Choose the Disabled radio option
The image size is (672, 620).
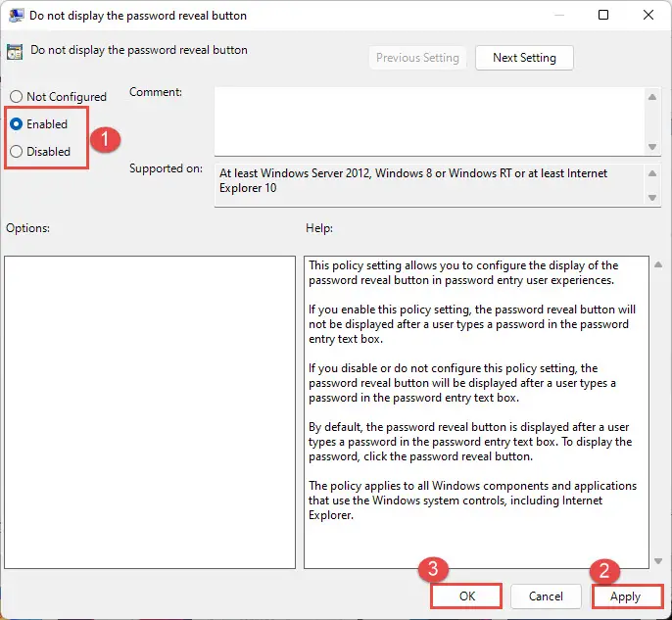click(x=16, y=151)
